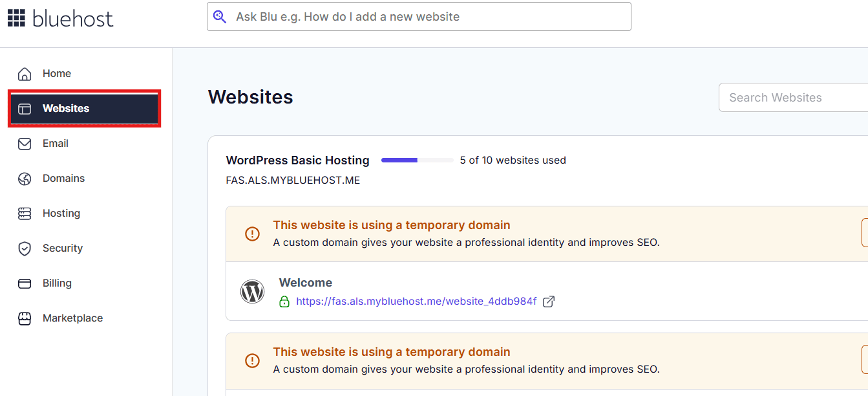The image size is (868, 396).
Task: Open the site with the external link icon
Action: 549,301
